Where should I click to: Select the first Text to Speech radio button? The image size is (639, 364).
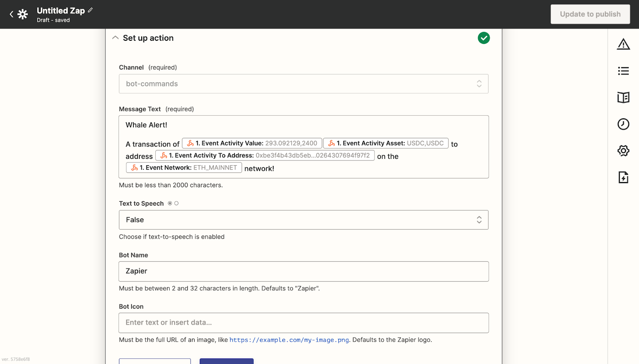pos(170,204)
